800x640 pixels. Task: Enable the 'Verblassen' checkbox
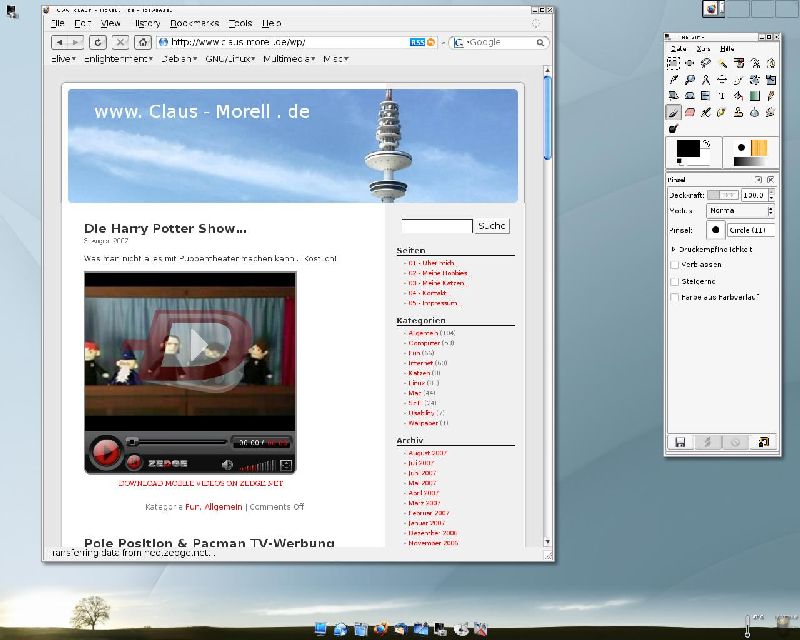tap(674, 265)
